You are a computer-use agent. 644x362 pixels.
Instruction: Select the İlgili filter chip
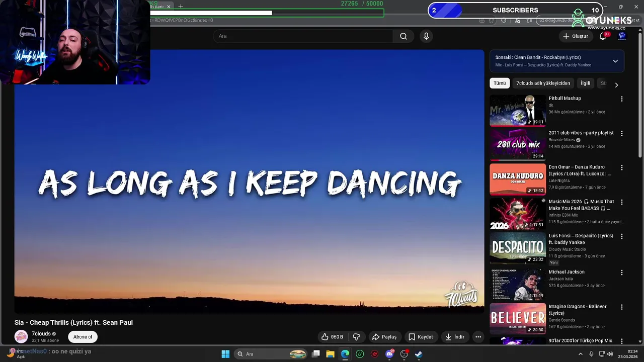(x=586, y=83)
